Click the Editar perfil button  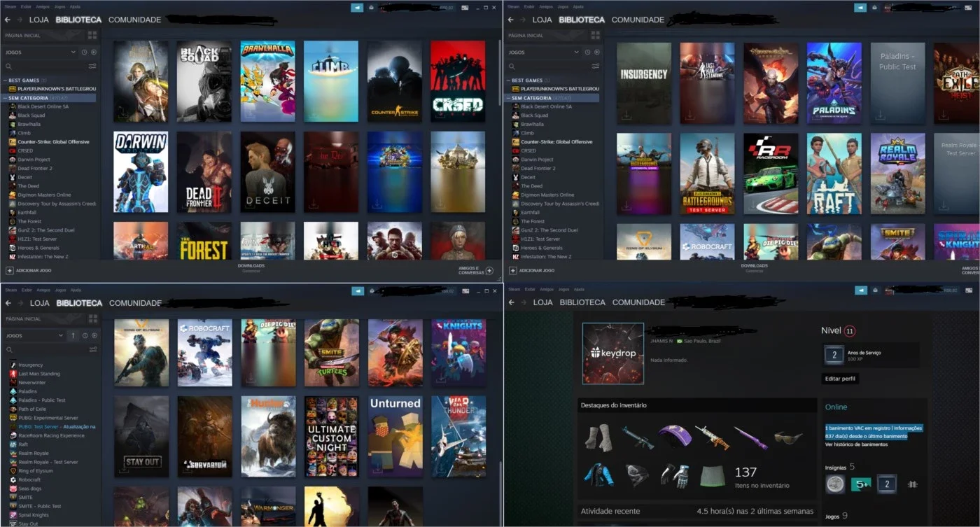click(840, 379)
